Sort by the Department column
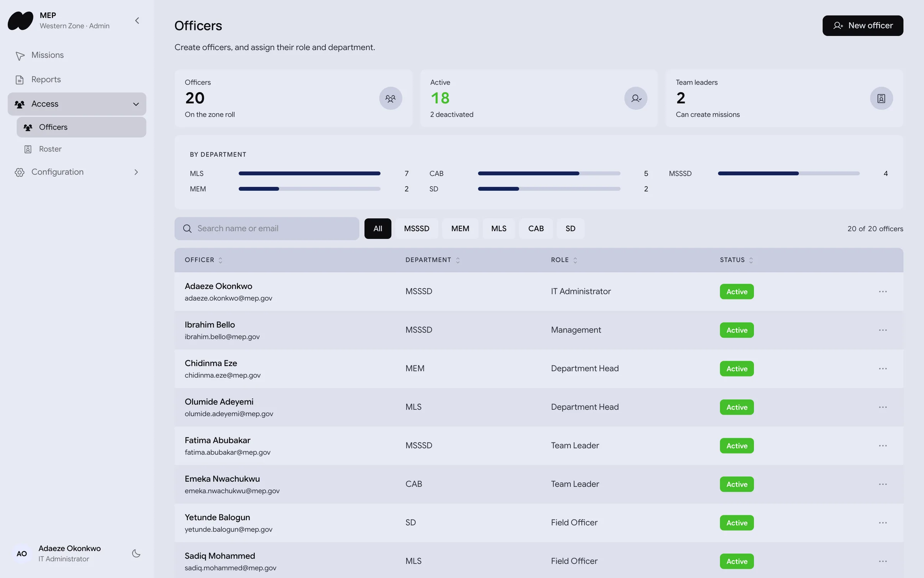This screenshot has height=578, width=924. (432, 260)
